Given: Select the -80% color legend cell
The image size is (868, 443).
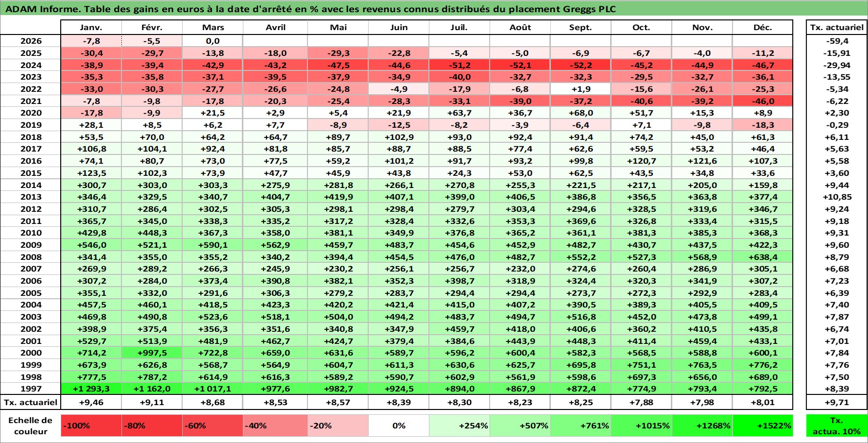Looking at the screenshot, I should tap(152, 426).
